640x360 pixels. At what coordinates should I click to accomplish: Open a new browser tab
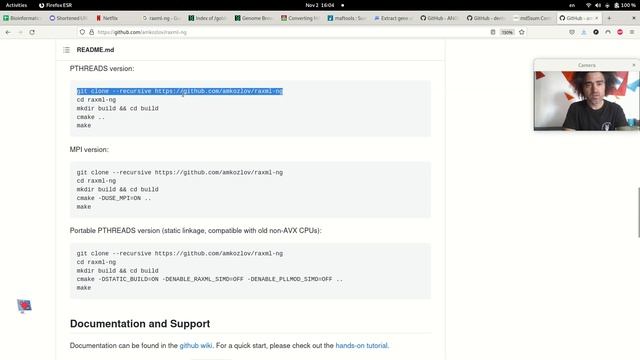pos(609,18)
